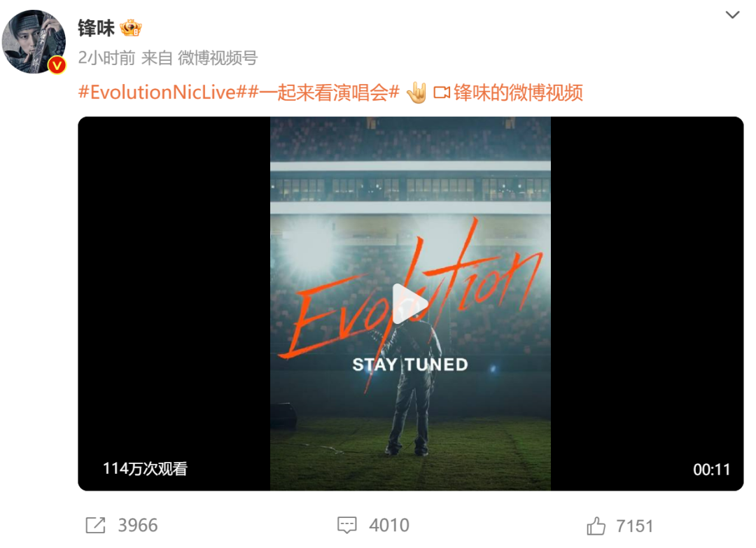Click the verified V badge
756x548 pixels.
point(57,64)
